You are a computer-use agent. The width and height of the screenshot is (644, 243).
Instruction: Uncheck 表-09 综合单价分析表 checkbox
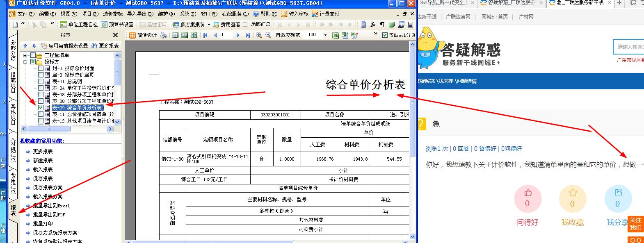[41, 108]
